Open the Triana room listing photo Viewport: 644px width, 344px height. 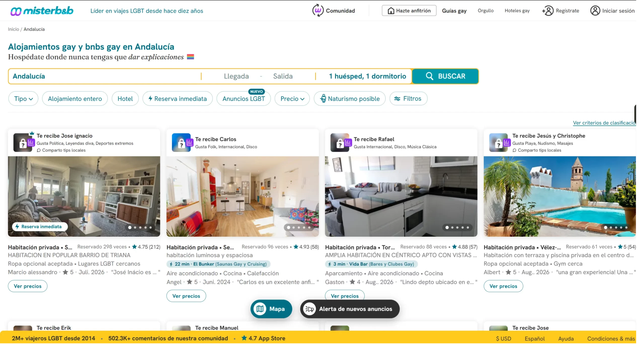pyautogui.click(x=84, y=196)
